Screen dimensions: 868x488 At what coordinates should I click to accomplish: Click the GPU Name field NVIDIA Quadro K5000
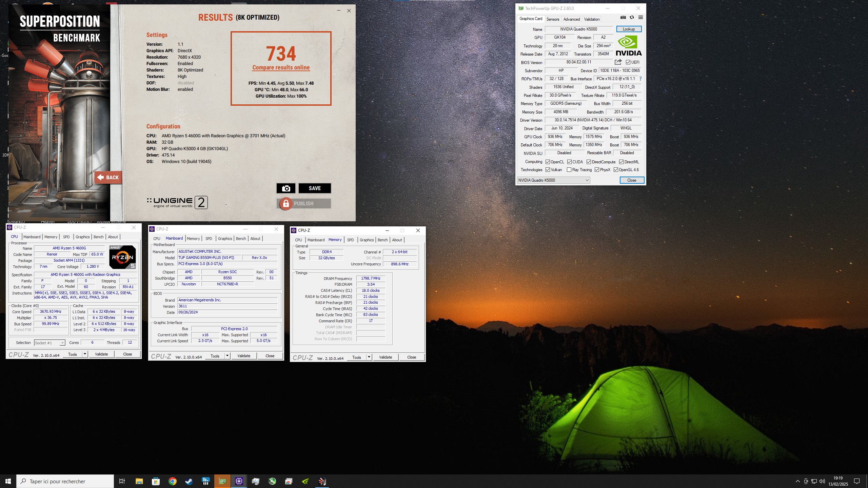point(578,29)
